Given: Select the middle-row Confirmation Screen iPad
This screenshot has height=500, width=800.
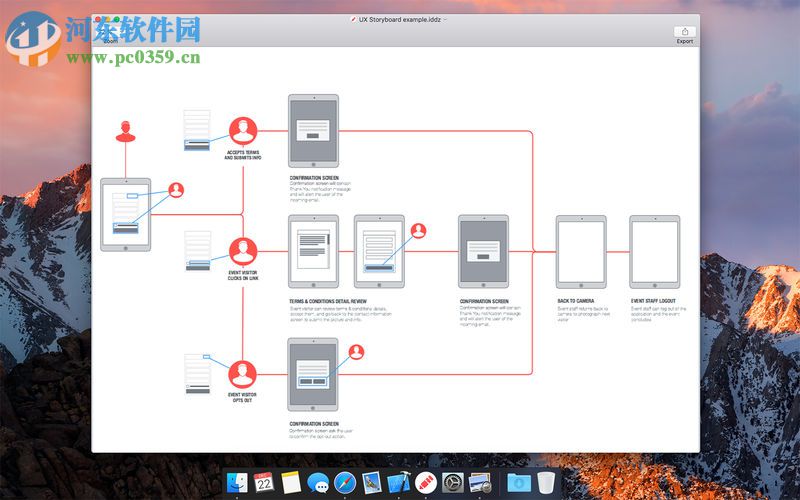Looking at the screenshot, I should pos(483,252).
